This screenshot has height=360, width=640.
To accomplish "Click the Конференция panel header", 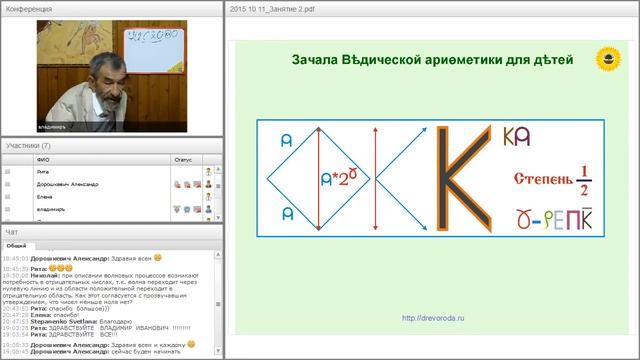I will point(112,9).
